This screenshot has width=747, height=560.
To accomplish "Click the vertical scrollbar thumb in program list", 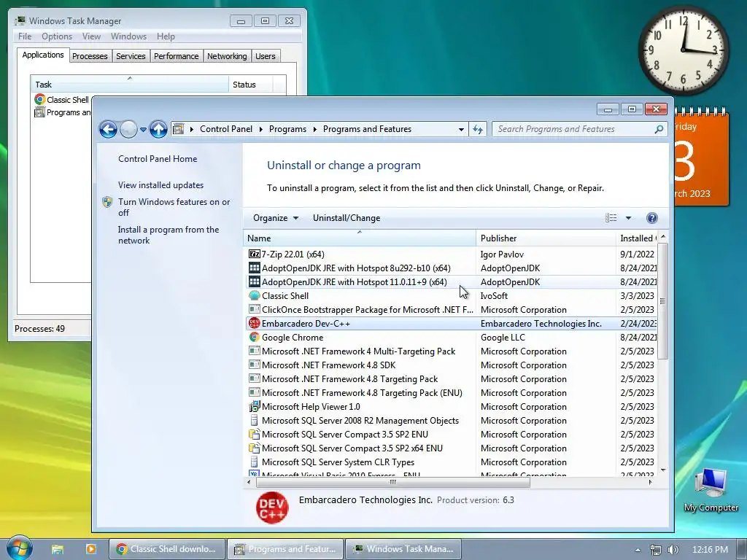I will tap(662, 301).
